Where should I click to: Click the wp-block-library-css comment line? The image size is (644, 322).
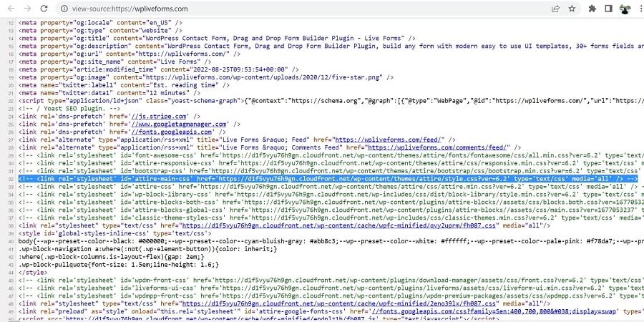coord(331,194)
